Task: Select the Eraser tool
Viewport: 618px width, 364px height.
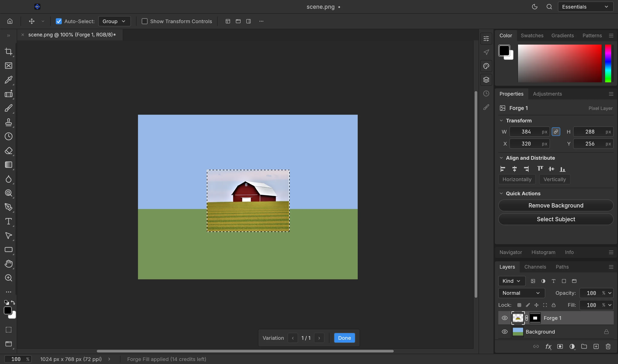Action: click(9, 151)
